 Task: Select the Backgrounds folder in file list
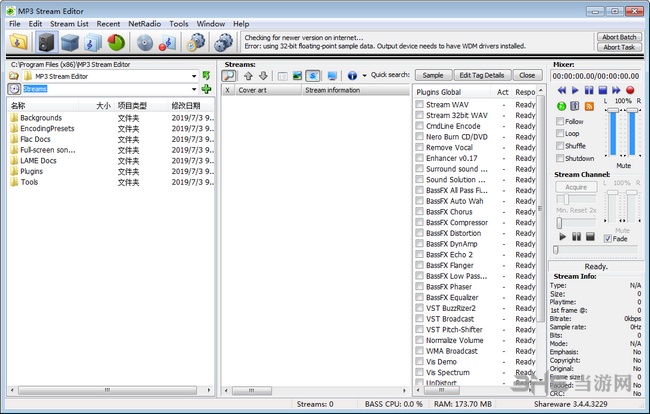pyautogui.click(x=41, y=118)
